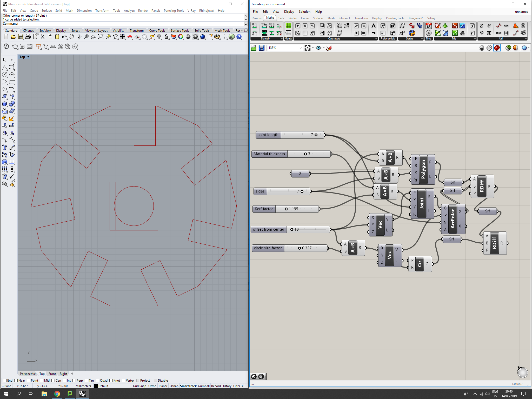Check the Quad osnap option

[98, 381]
